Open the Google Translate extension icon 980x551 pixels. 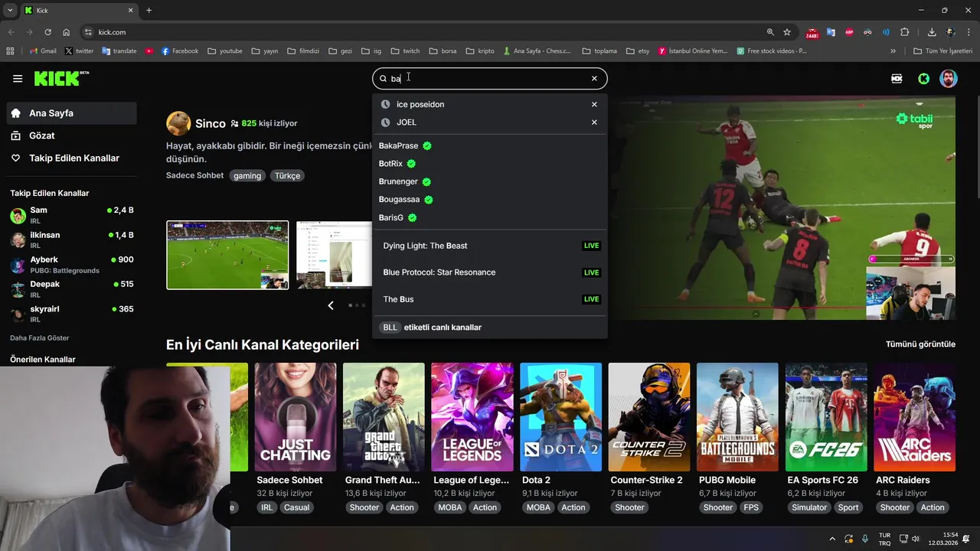point(831,32)
